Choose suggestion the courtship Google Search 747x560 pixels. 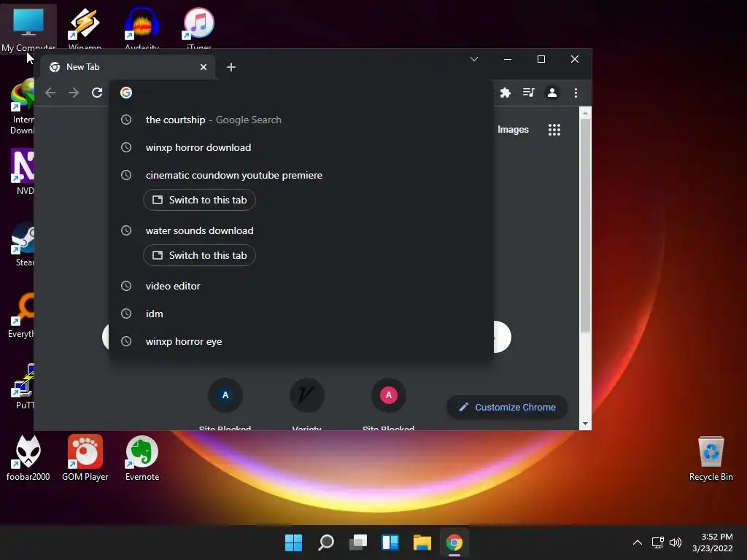pos(301,120)
